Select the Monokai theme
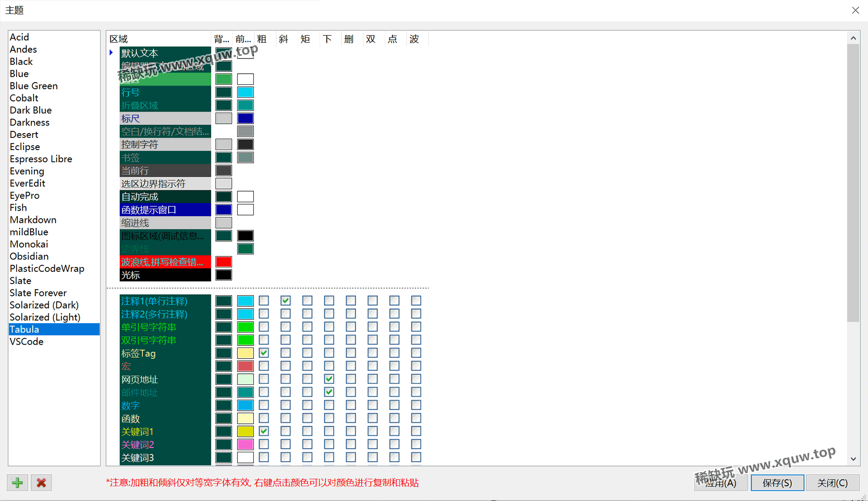This screenshot has height=501, width=868. point(54,244)
